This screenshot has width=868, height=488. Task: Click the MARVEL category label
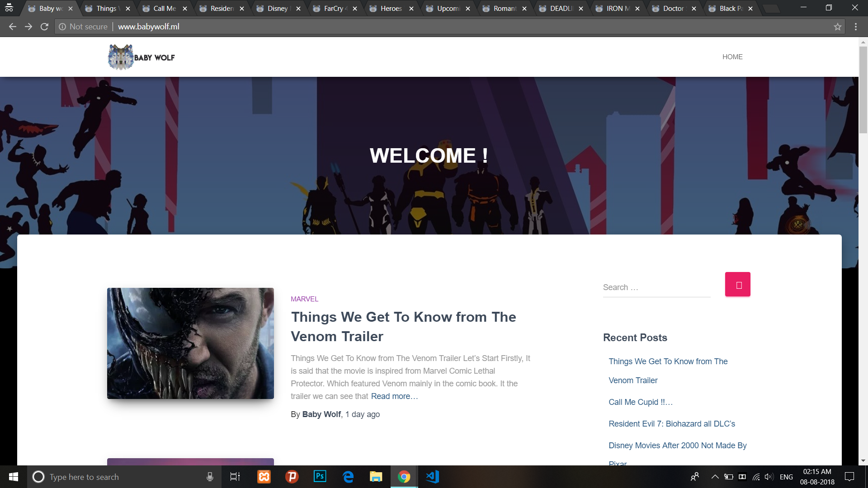tap(304, 299)
